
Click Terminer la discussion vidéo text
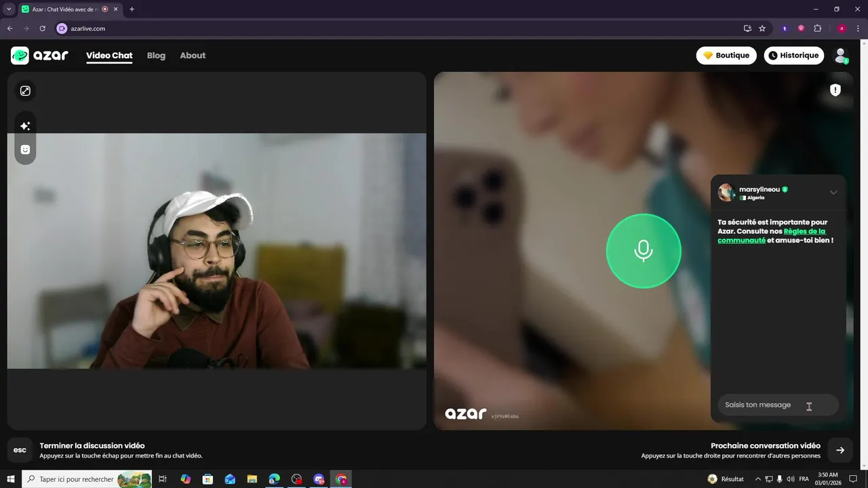(92, 446)
